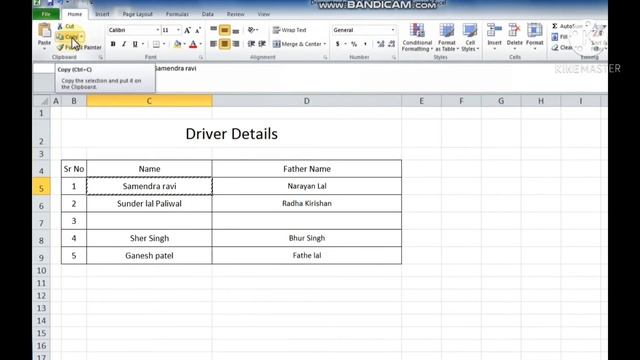Image resolution: width=640 pixels, height=360 pixels.
Task: Click the Cut scissors button
Action: 66,26
